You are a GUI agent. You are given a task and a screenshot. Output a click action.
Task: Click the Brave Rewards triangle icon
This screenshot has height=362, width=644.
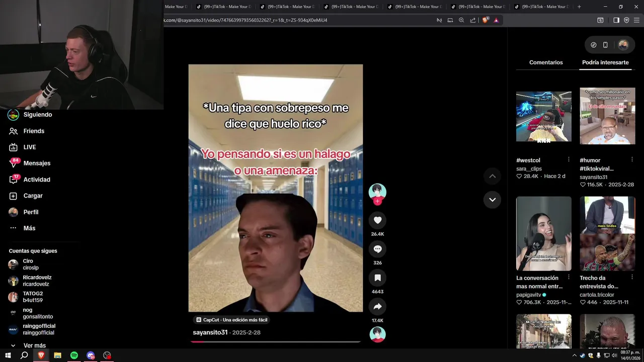pyautogui.click(x=496, y=20)
